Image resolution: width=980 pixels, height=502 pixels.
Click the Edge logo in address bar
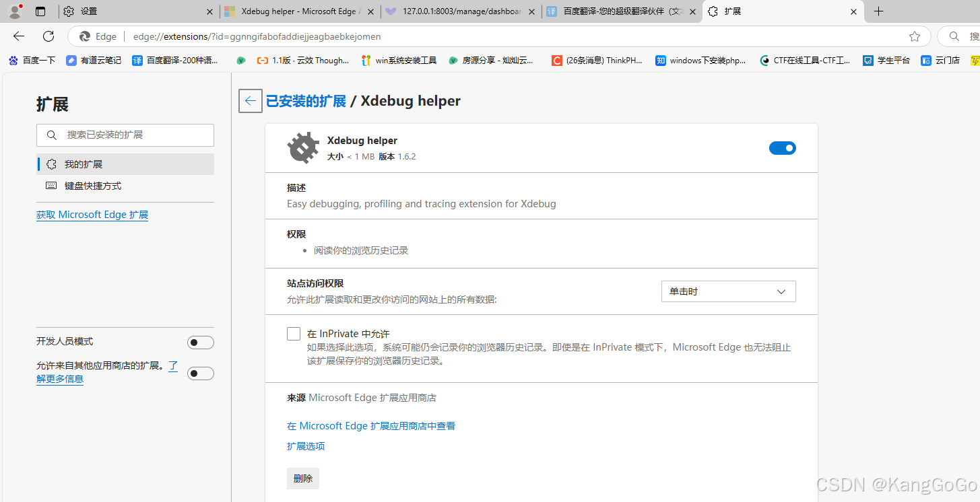(x=85, y=36)
